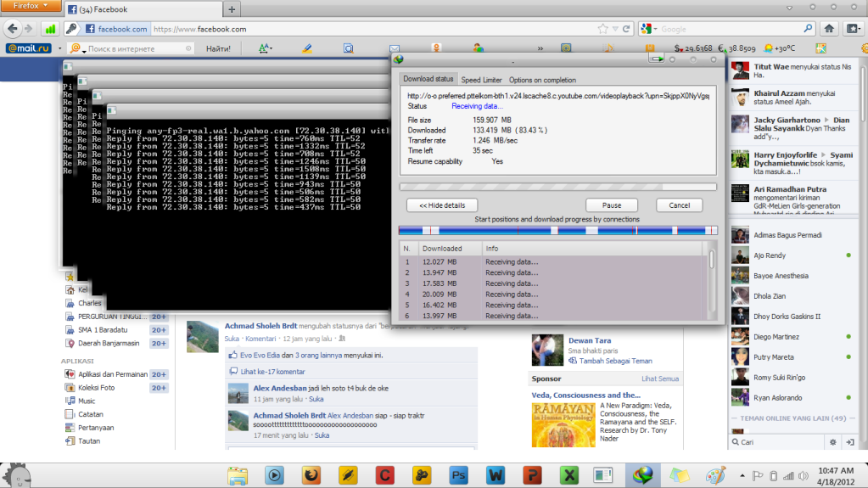Launch Photoshop from the taskbar
868x488 pixels.
click(x=458, y=475)
